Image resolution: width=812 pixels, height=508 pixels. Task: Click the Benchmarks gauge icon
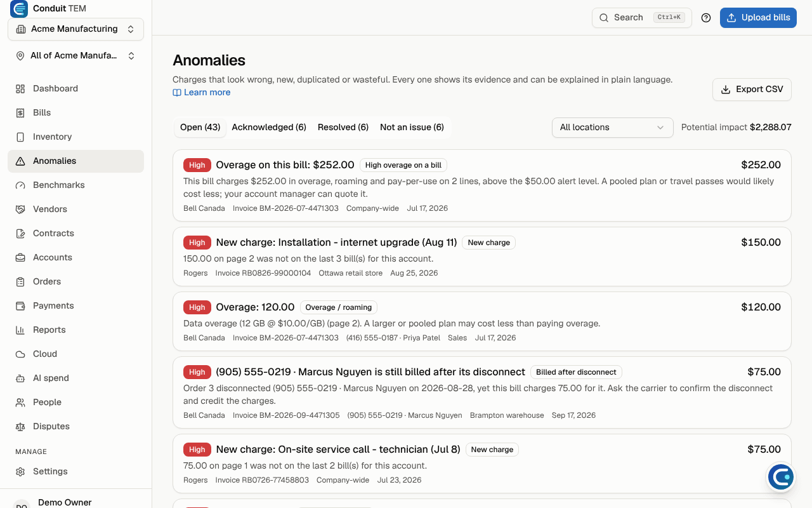(20, 185)
